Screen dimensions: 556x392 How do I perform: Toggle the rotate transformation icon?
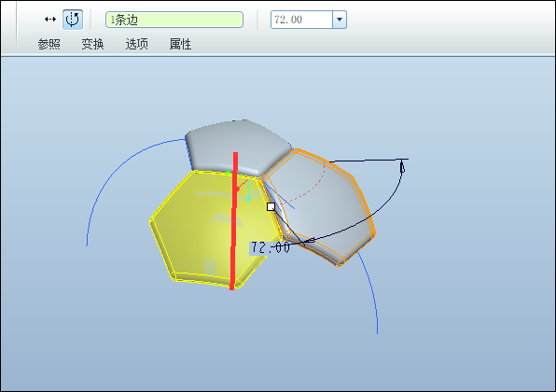pyautogui.click(x=73, y=20)
